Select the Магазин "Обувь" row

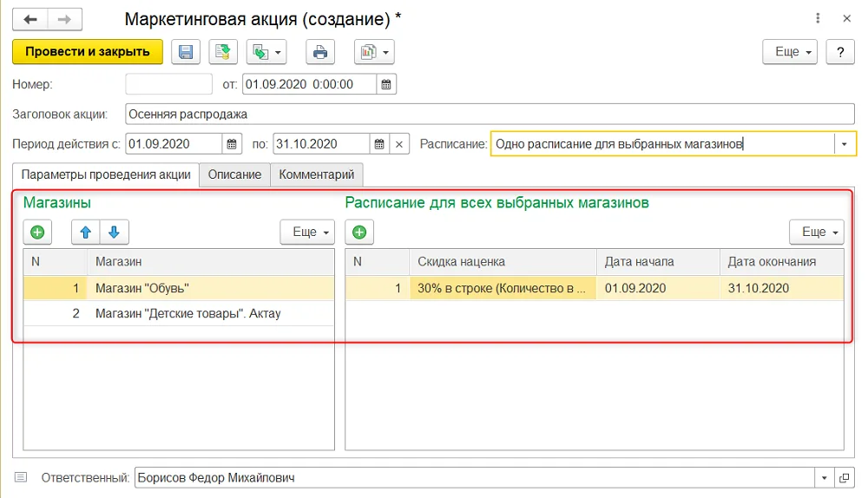[x=179, y=288]
